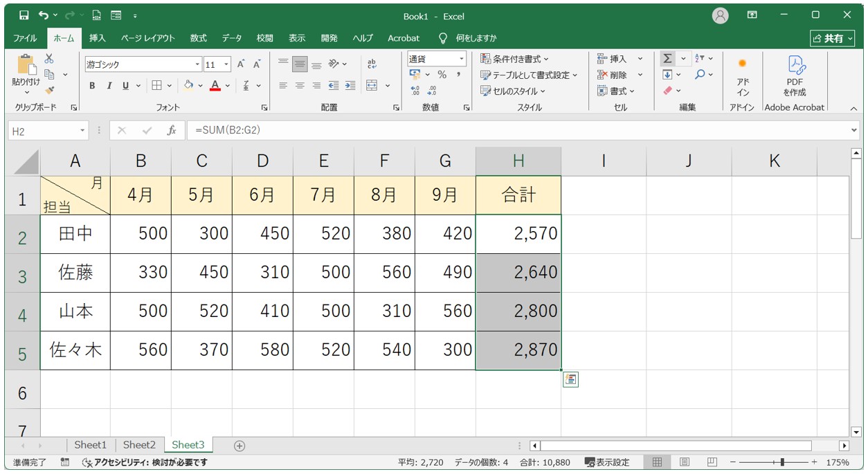Toggle underline formatting

click(125, 86)
